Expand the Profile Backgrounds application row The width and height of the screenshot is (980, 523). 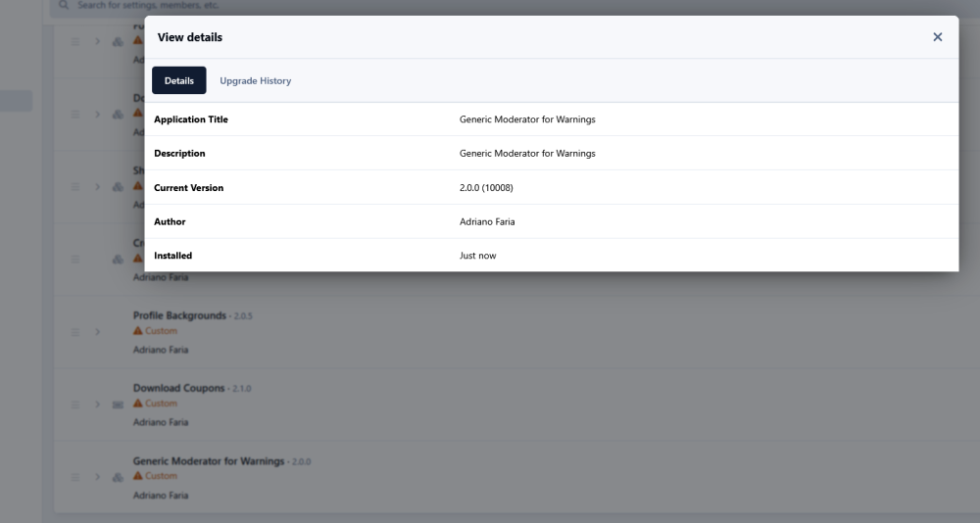coord(97,332)
